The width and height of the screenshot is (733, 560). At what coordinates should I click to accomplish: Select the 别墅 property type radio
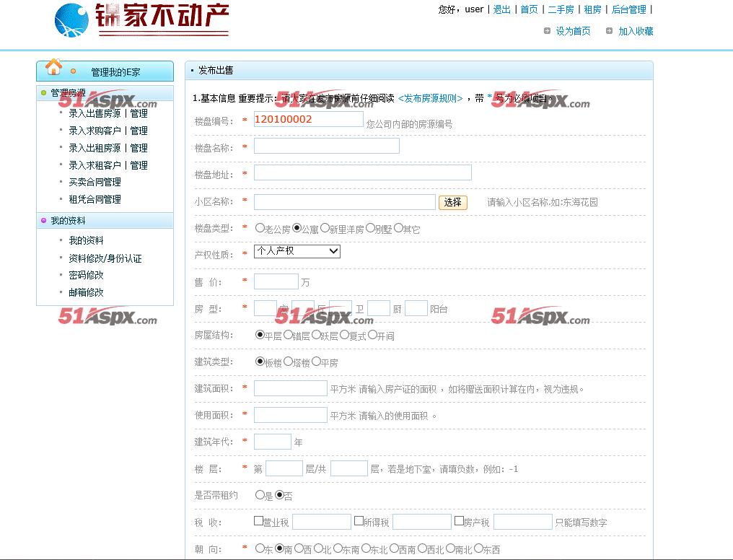pyautogui.click(x=370, y=228)
